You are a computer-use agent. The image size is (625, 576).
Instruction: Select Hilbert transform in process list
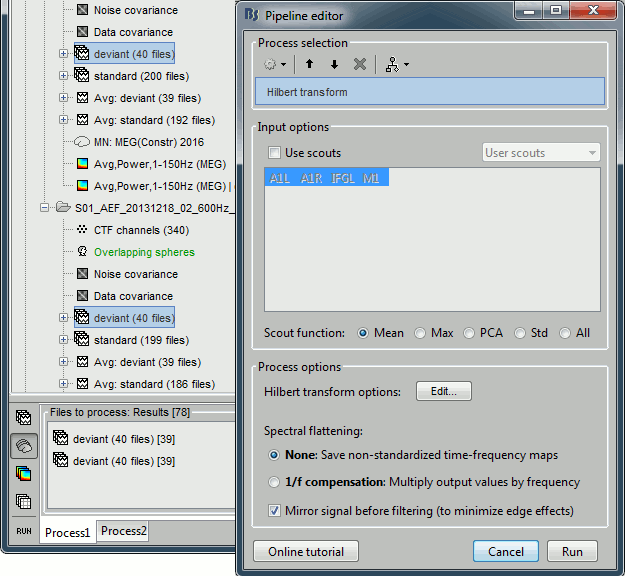click(430, 92)
